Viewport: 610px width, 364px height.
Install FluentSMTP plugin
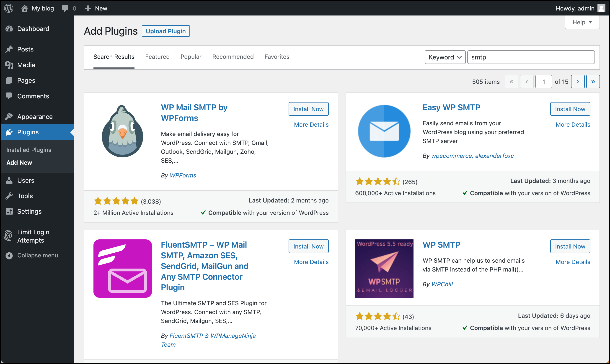[309, 246]
